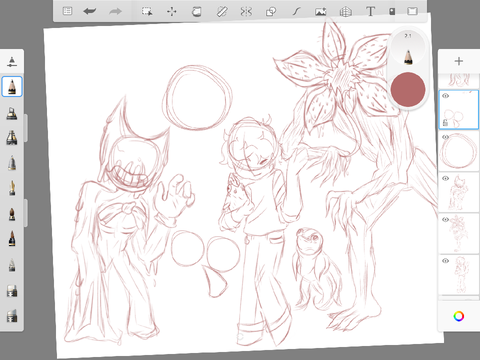Select the Predictive stroke tool
This screenshot has height=360, width=480.
(x=296, y=12)
